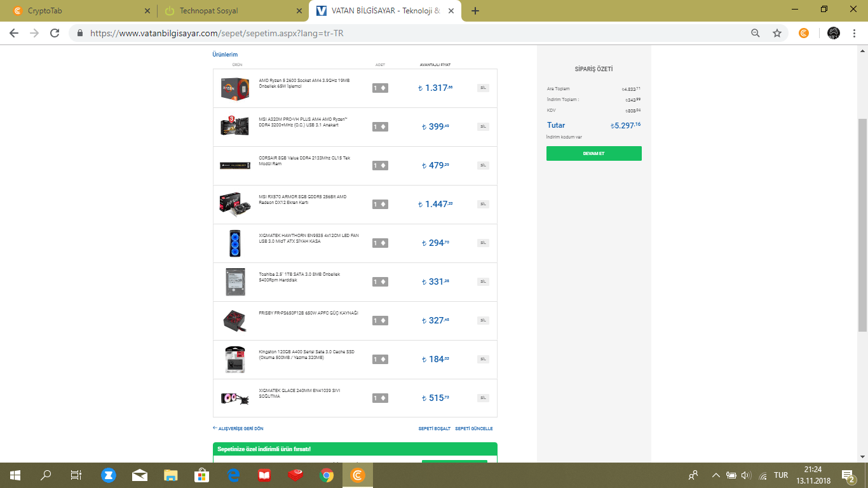Go back to the previous page
The image size is (868, 488).
tap(14, 33)
